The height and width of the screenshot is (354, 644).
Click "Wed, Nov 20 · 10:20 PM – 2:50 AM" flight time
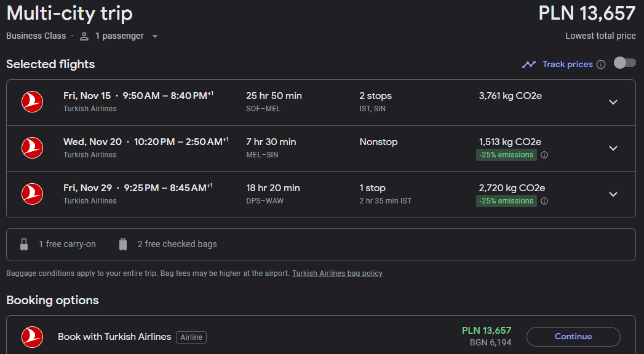[x=146, y=142]
